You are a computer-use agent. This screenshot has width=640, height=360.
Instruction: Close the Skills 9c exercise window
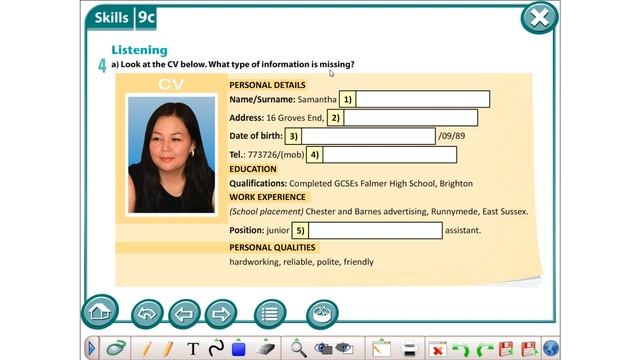coord(539,18)
